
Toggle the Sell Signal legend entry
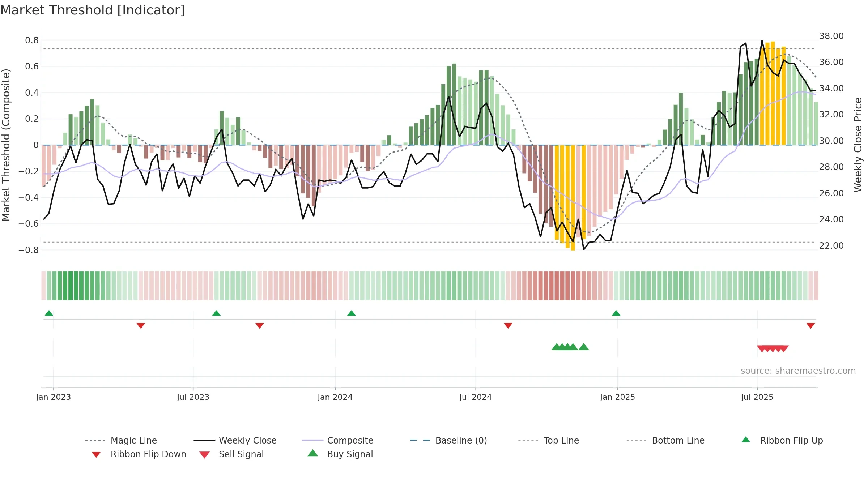[x=231, y=454]
